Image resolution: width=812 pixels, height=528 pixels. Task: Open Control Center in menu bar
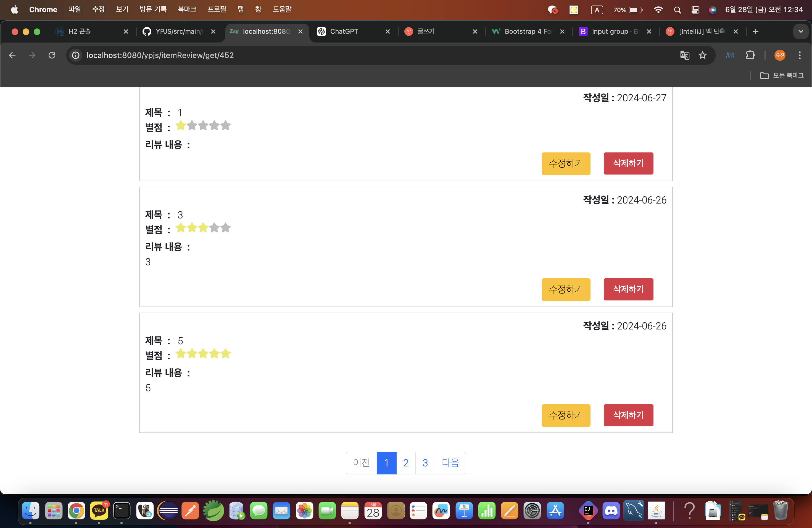(x=695, y=10)
